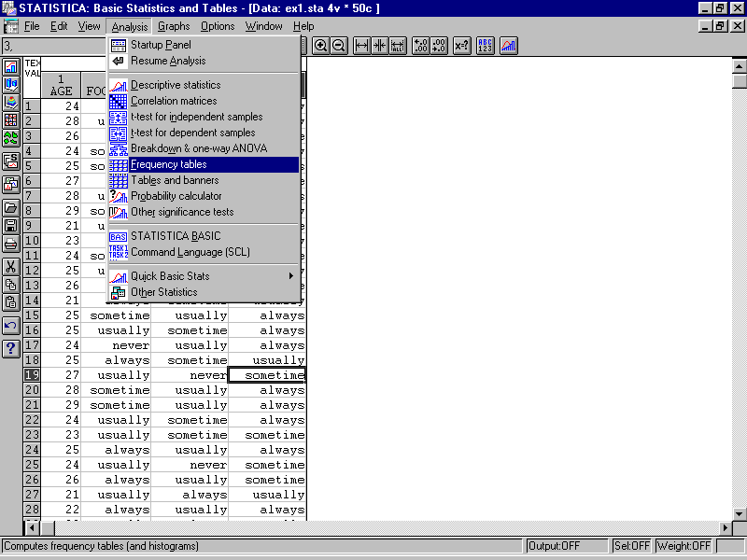Click the clipboard paste icon

point(10,301)
